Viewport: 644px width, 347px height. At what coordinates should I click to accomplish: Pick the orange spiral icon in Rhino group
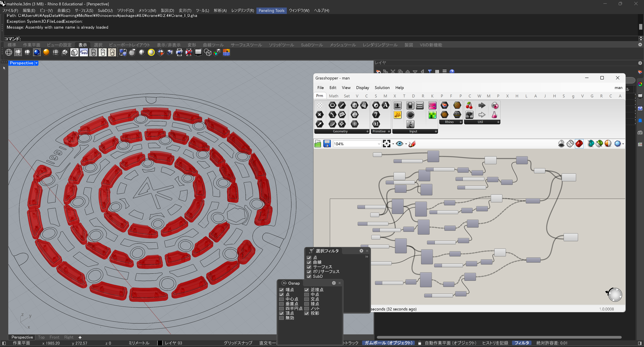[444, 115]
